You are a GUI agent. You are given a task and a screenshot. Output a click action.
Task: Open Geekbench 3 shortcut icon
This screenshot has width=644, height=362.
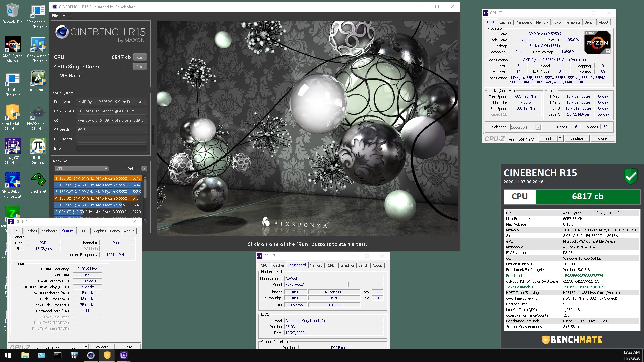(38, 50)
